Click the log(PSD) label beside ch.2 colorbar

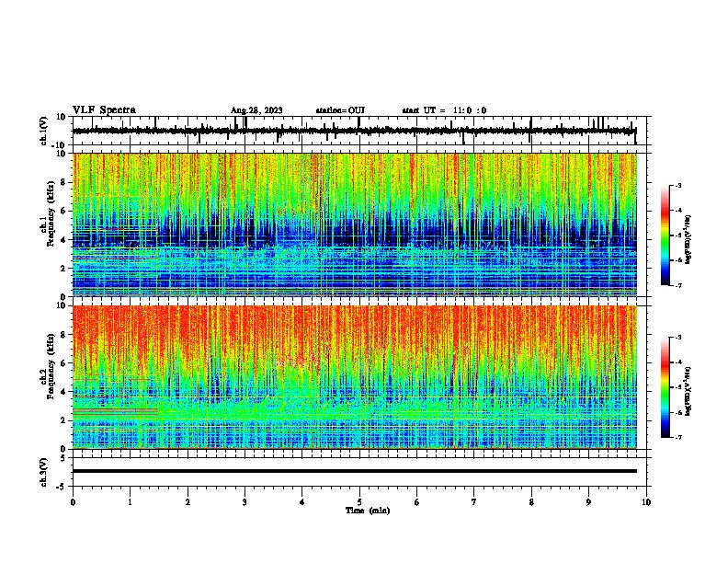[688, 391]
